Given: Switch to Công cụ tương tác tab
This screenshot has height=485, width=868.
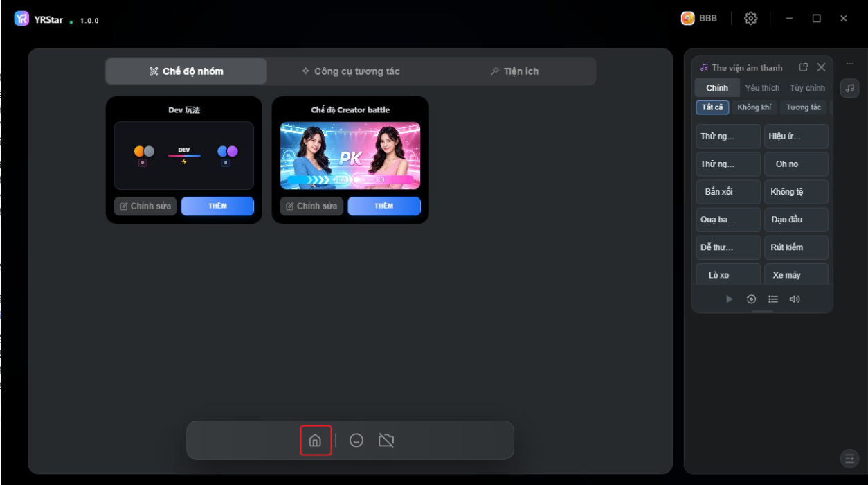Looking at the screenshot, I should [351, 71].
